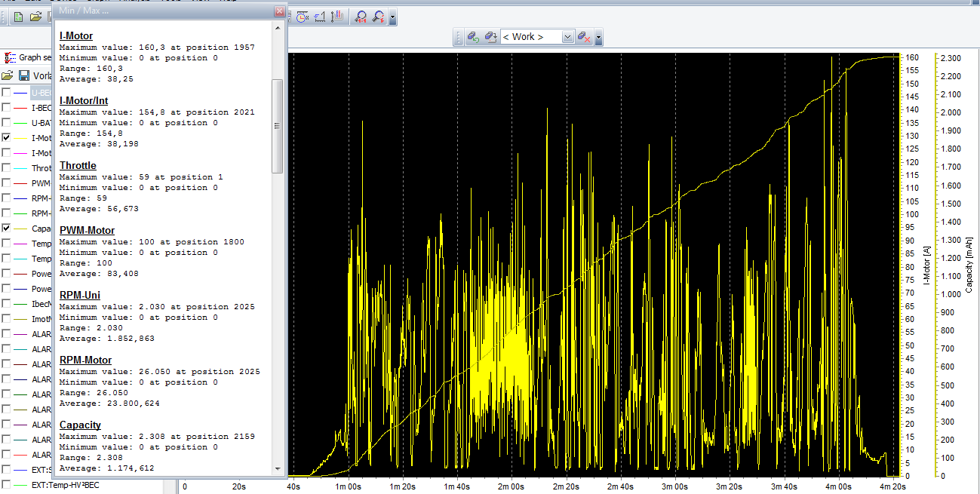Open the < Work > combo box dropdown
The height and width of the screenshot is (494, 980).
[567, 37]
